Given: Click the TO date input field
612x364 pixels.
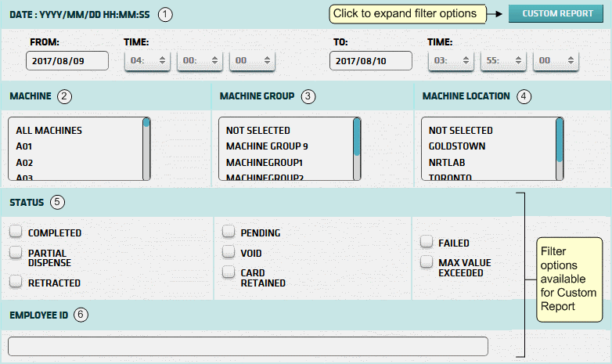Looking at the screenshot, I should 370,61.
